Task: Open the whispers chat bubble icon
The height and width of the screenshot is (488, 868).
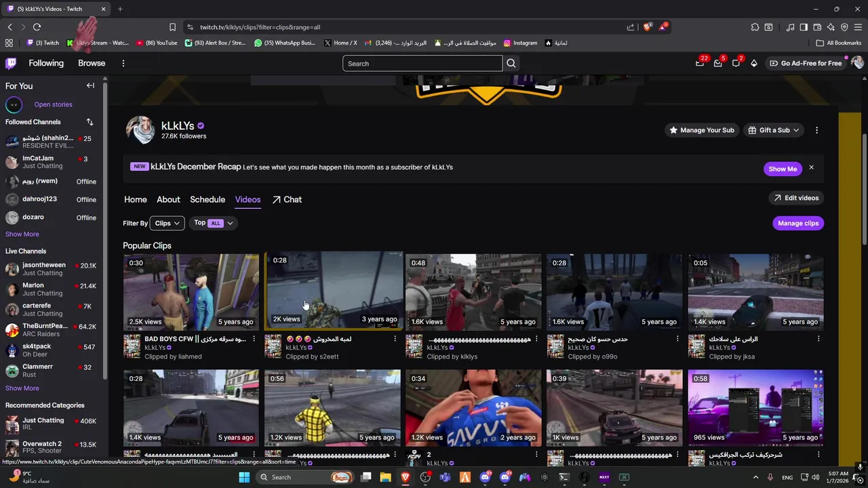Action: point(736,63)
